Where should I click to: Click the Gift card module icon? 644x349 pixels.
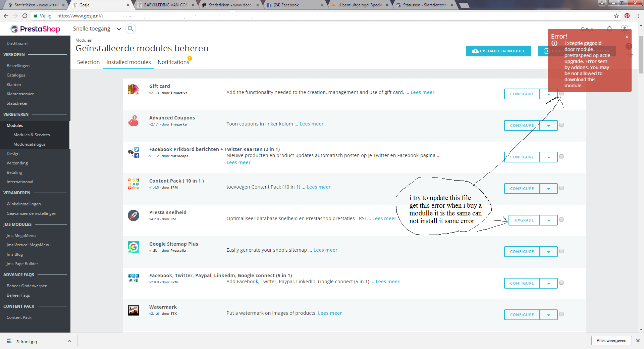(133, 89)
